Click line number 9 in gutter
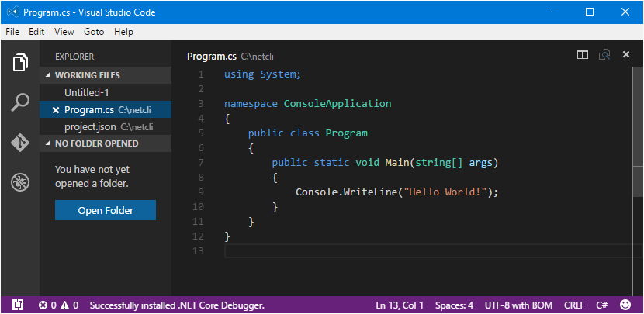 point(201,192)
